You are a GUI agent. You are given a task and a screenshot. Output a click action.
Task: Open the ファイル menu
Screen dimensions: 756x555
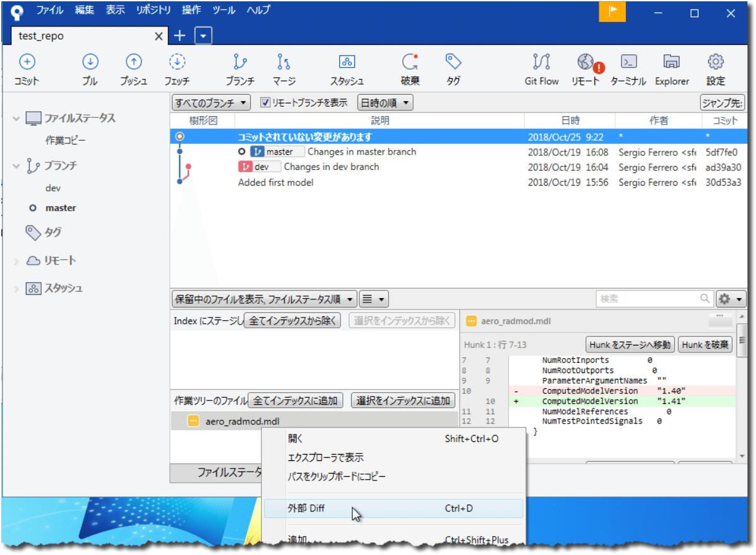(x=50, y=10)
